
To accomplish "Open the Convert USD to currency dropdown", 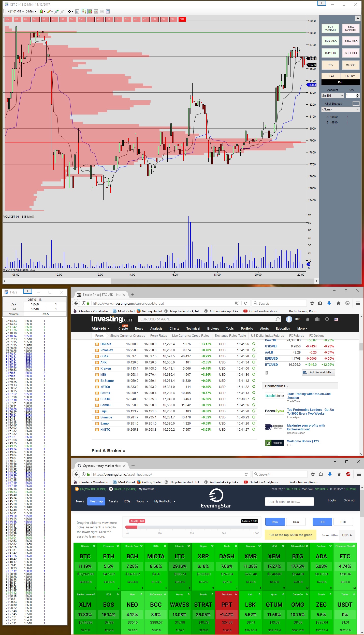I will pos(347,535).
